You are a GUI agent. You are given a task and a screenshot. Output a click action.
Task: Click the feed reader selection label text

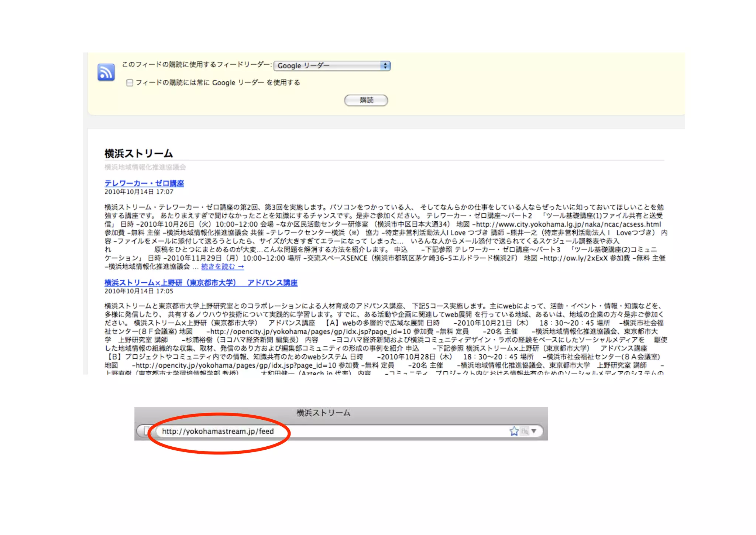[x=197, y=65]
